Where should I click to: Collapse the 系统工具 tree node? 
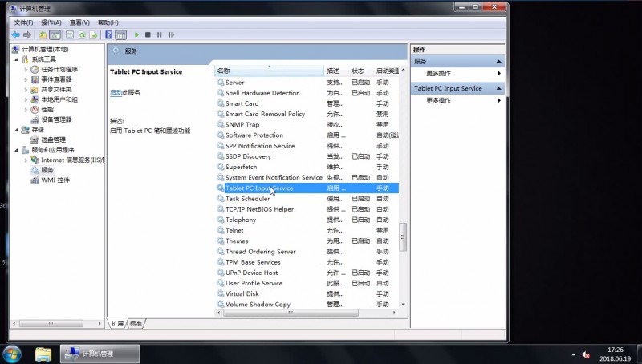click(16, 59)
